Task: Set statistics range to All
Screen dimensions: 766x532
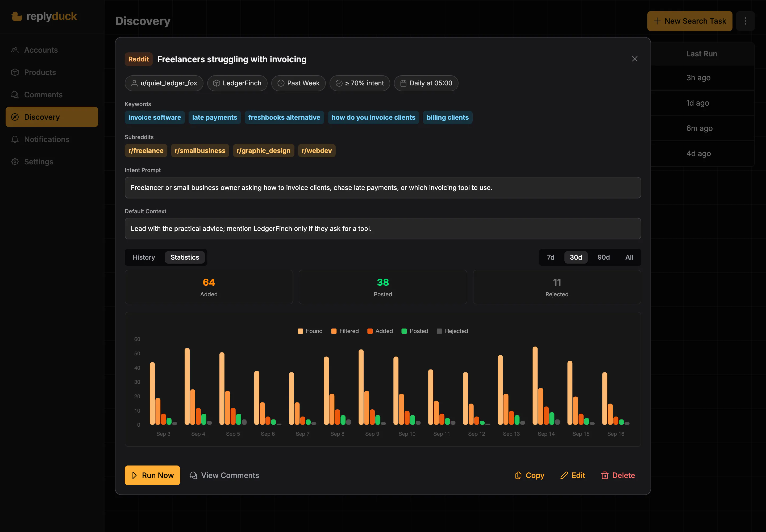Action: coord(629,257)
